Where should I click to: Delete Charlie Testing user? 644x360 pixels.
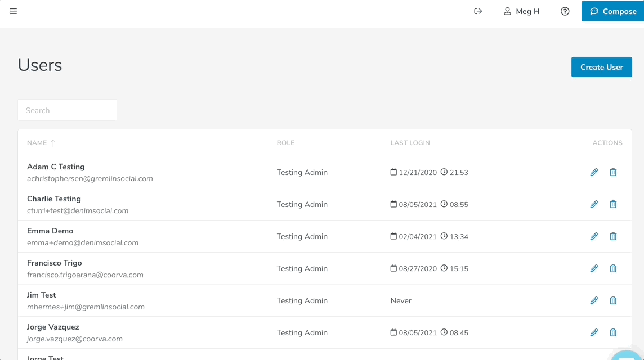[x=613, y=204]
